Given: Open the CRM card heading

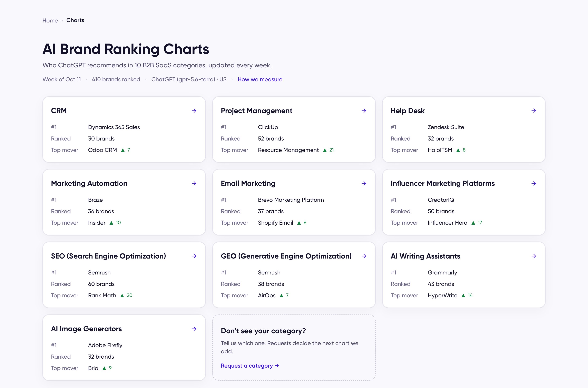Looking at the screenshot, I should (59, 111).
